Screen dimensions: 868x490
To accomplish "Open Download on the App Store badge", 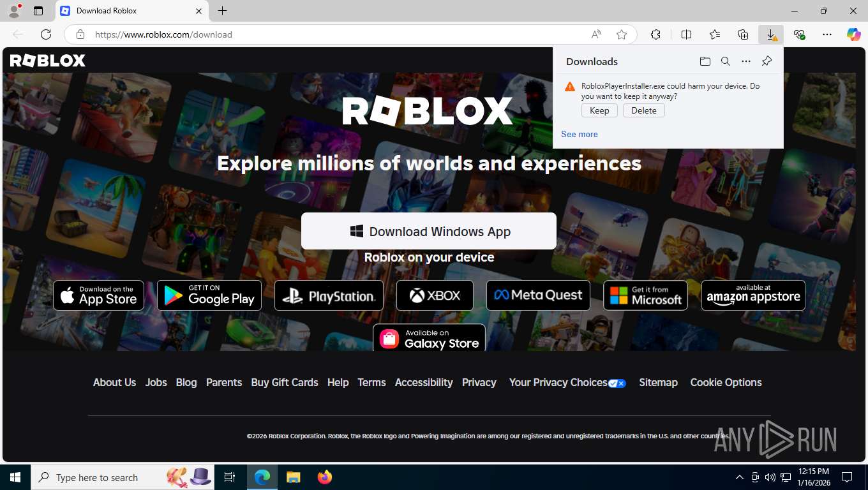I will tap(98, 295).
